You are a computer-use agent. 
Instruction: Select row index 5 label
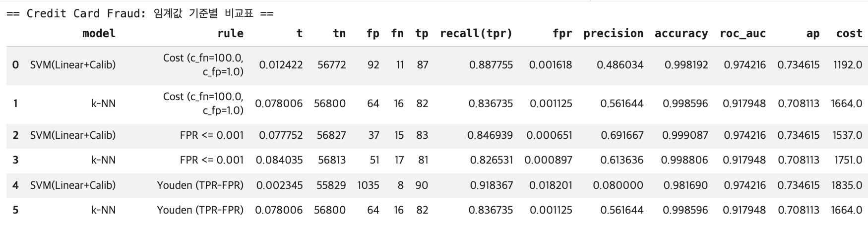point(15,210)
